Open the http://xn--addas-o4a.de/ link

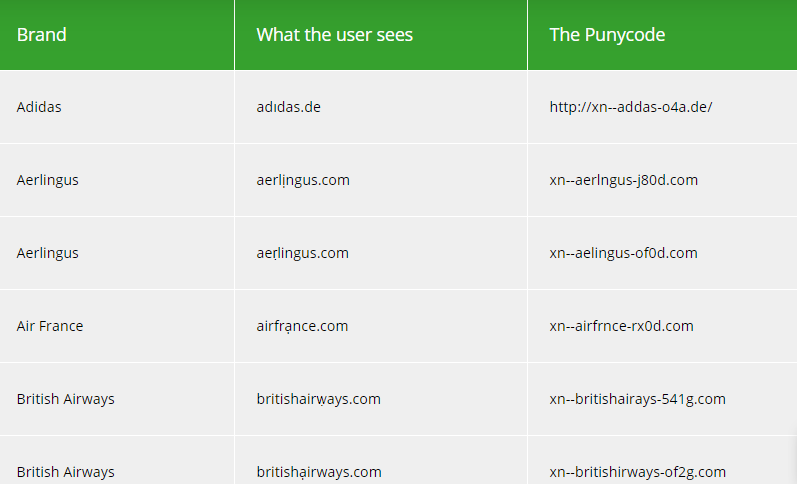pos(631,107)
